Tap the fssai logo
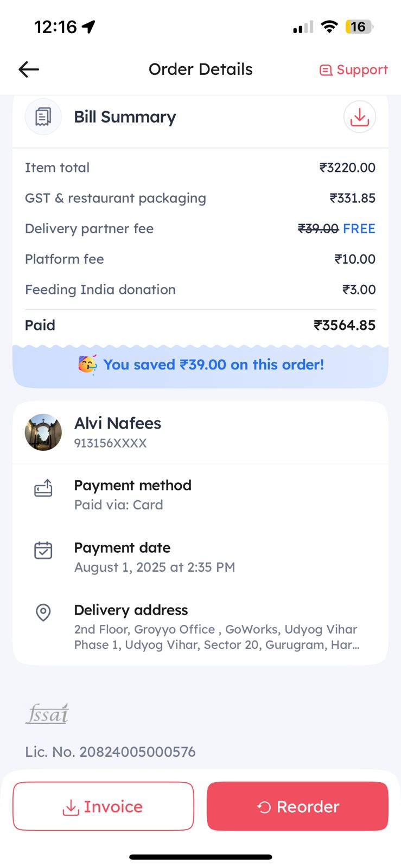 (47, 714)
